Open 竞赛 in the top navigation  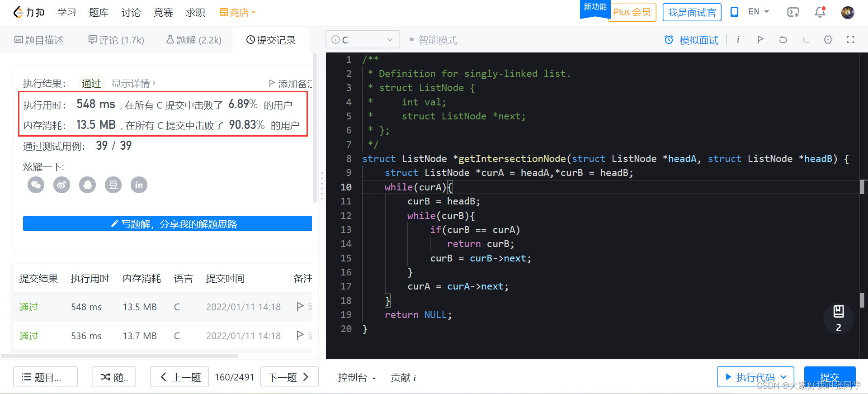[x=163, y=12]
